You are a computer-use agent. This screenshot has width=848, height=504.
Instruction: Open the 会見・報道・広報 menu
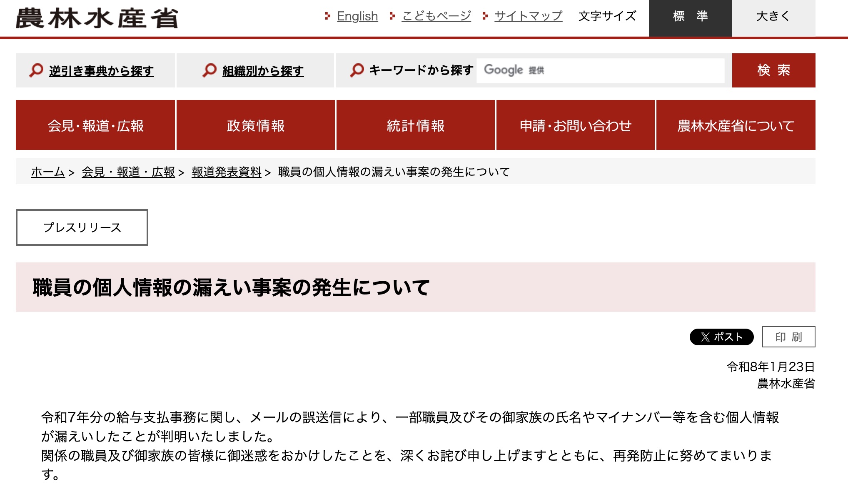(x=95, y=125)
